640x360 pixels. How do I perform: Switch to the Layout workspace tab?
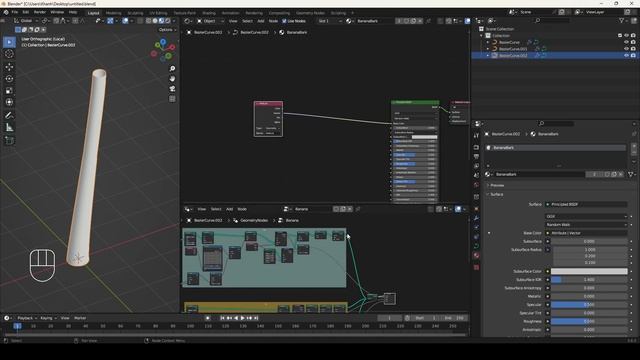93,13
